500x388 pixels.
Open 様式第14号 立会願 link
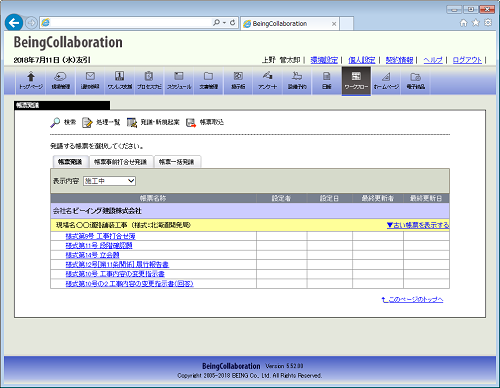click(x=92, y=255)
